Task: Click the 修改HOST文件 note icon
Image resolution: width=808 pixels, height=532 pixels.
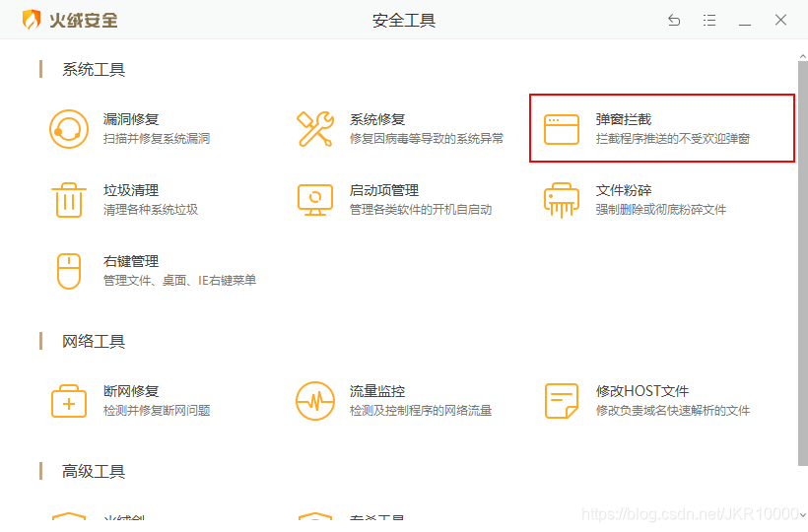Action: (x=562, y=401)
